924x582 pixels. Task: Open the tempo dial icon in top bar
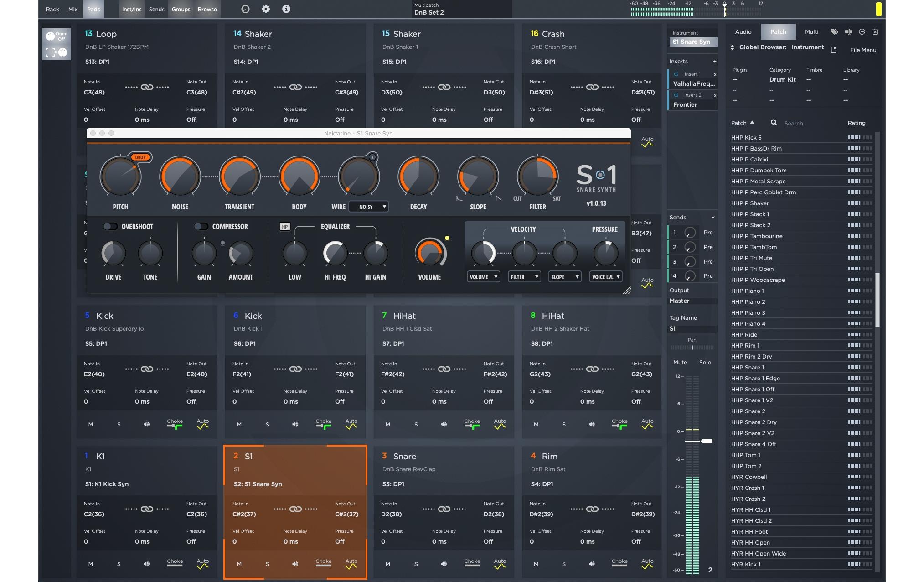click(245, 9)
